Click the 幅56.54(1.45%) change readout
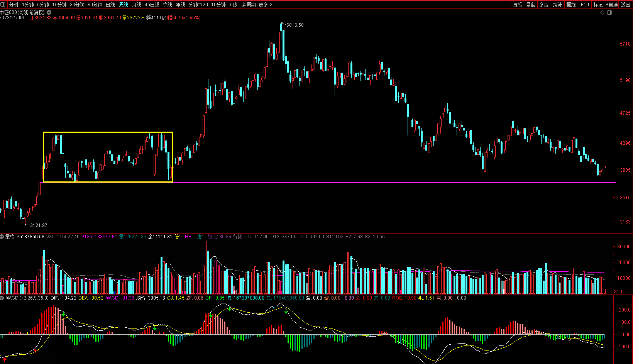 184,18
